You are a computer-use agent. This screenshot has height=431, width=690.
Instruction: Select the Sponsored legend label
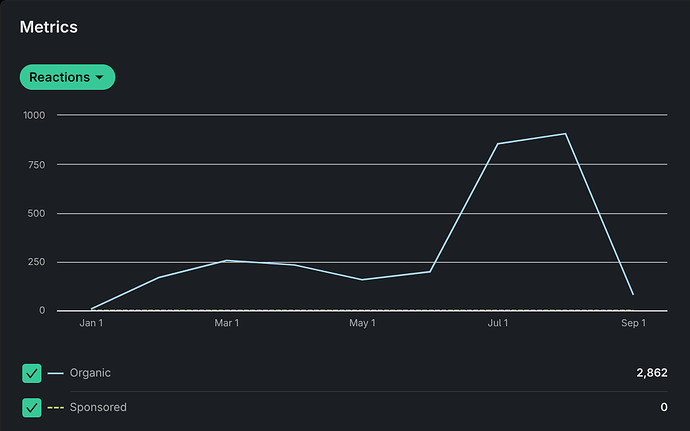98,407
